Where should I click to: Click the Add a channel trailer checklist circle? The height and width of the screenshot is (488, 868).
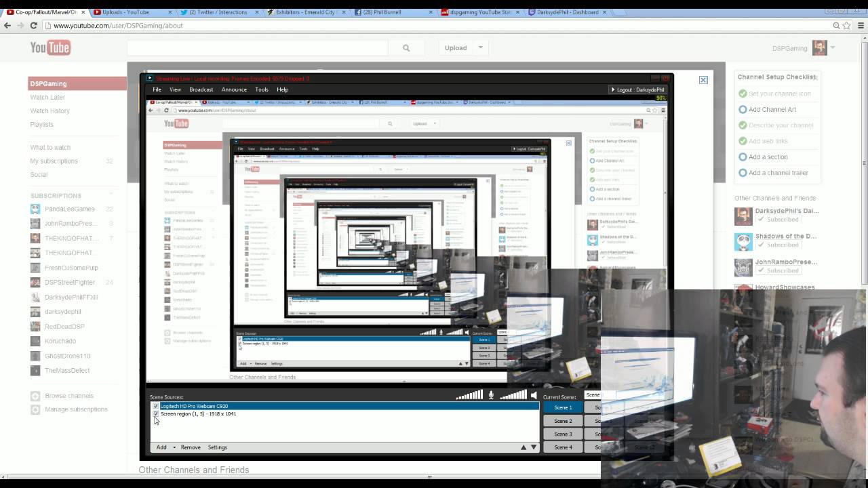[743, 173]
